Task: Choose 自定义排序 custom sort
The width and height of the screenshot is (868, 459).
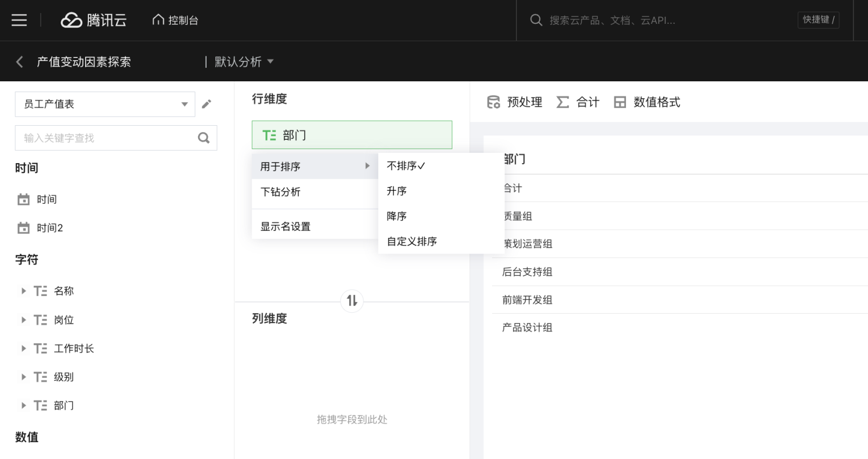Action: (x=412, y=242)
